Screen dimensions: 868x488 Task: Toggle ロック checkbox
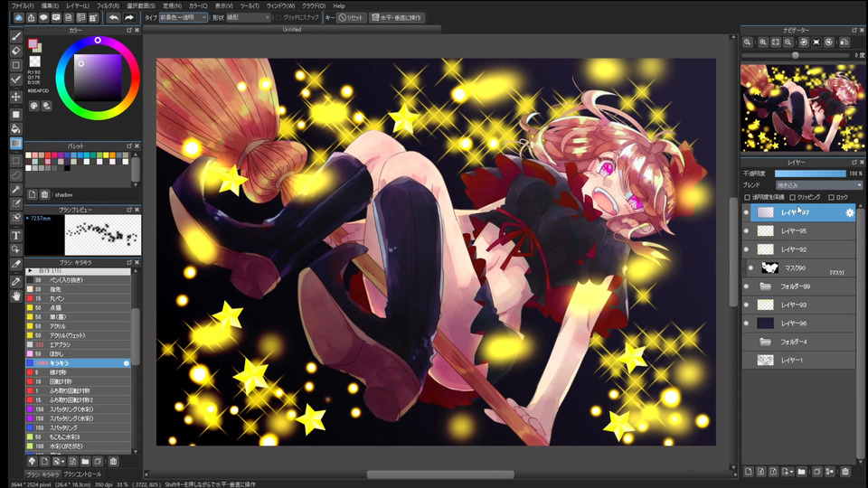click(831, 197)
